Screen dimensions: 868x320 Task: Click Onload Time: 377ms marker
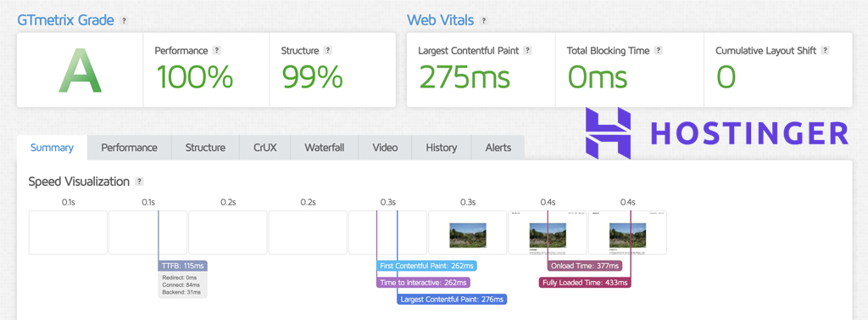pyautogui.click(x=585, y=266)
